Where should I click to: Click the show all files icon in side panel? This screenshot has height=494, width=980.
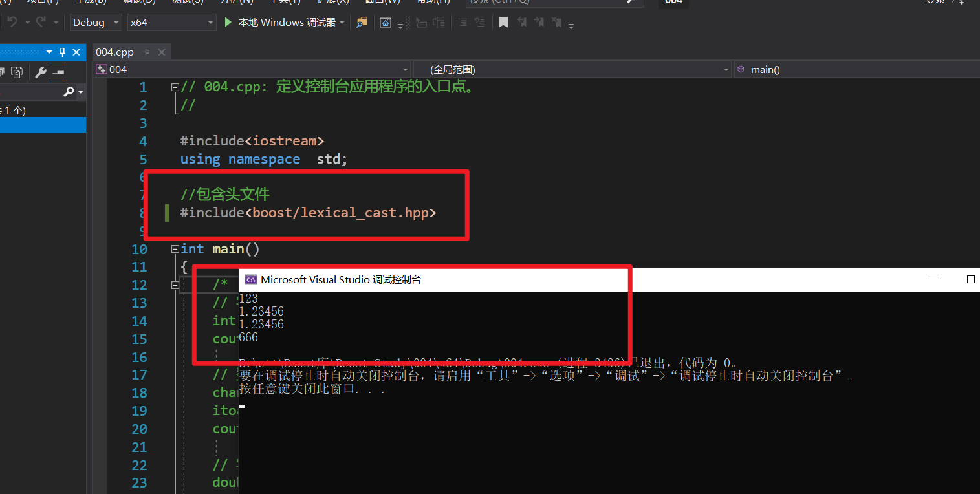pyautogui.click(x=17, y=72)
